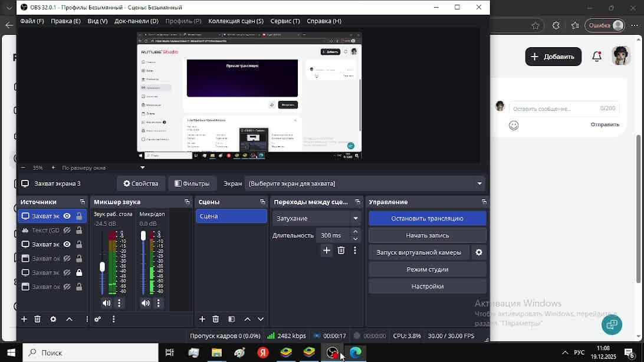Image resolution: width=644 pixels, height=362 pixels.
Task: Open advanced audio properties gears in mixer
Action: click(x=98, y=319)
